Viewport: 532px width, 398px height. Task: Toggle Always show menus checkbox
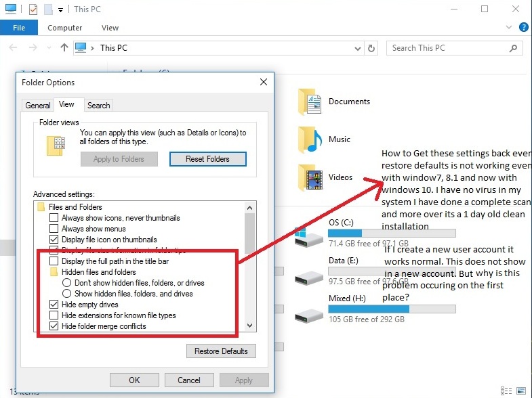point(54,229)
